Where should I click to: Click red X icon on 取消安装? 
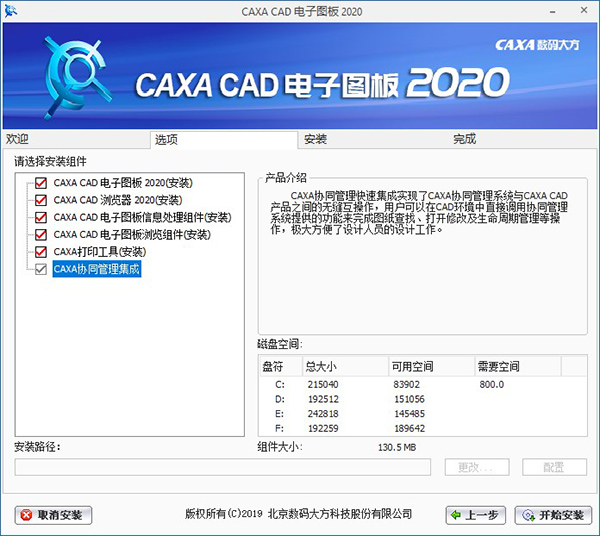(26, 515)
